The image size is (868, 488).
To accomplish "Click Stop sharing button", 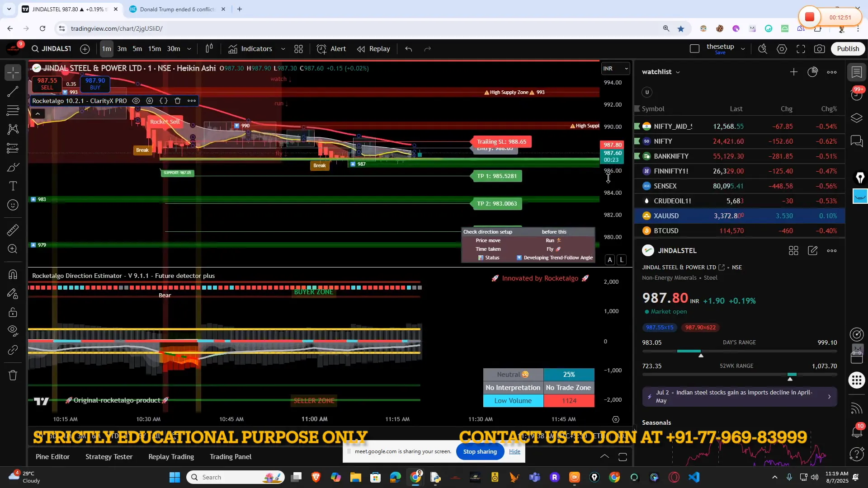I will 480,451.
